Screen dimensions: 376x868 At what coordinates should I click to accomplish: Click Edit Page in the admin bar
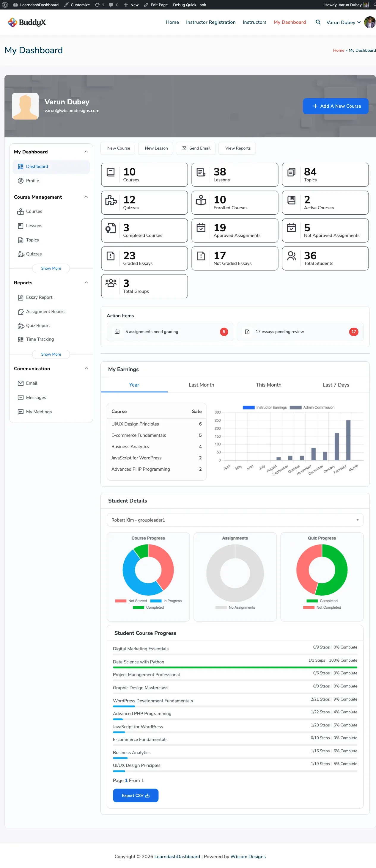(155, 5)
